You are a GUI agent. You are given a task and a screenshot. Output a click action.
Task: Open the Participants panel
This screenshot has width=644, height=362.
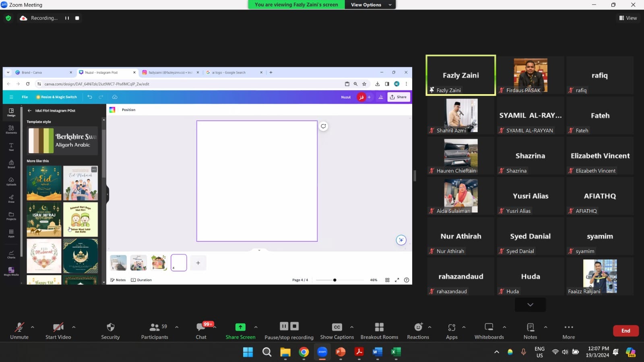pyautogui.click(x=154, y=327)
